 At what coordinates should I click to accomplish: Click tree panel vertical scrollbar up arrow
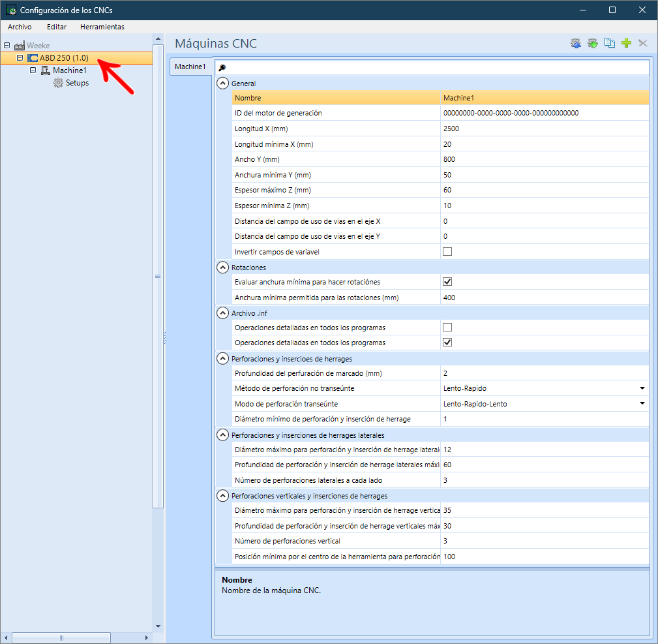[158, 38]
